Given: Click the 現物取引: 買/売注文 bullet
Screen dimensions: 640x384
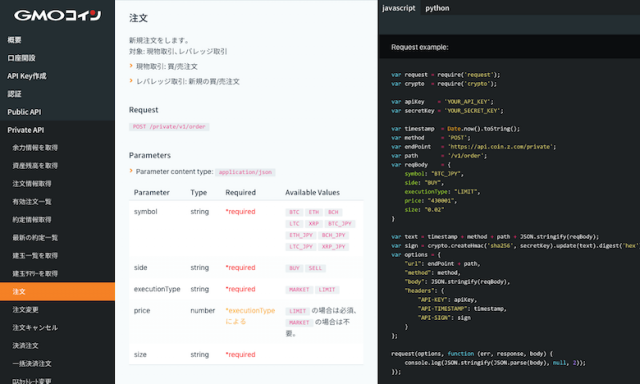Looking at the screenshot, I should coord(167,67).
